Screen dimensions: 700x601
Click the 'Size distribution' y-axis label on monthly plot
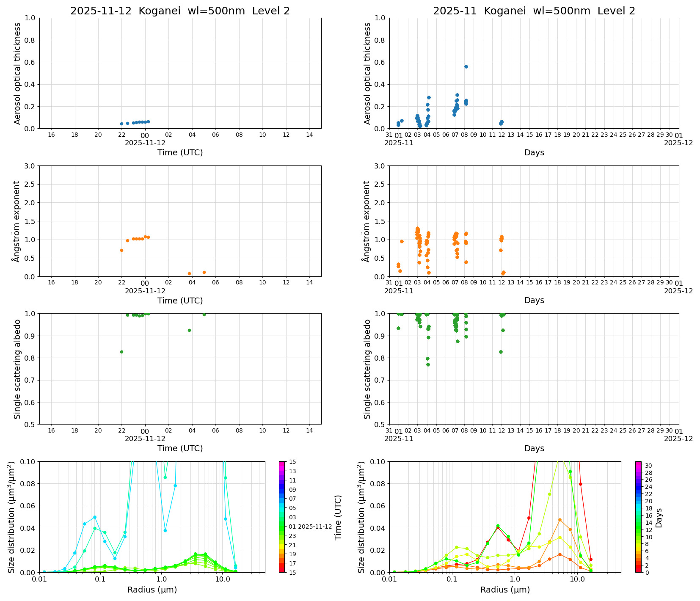point(361,516)
